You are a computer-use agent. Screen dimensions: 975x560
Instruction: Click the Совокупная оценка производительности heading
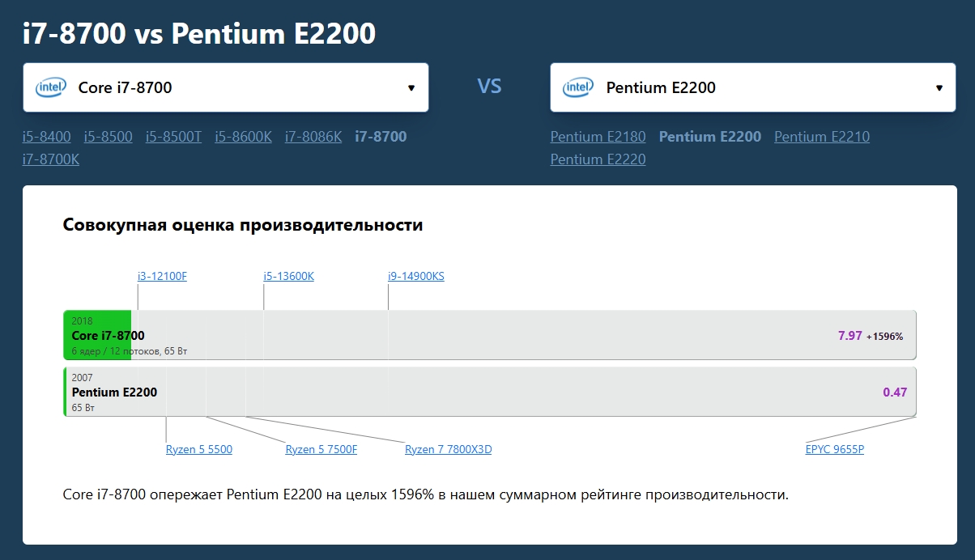pyautogui.click(x=243, y=225)
